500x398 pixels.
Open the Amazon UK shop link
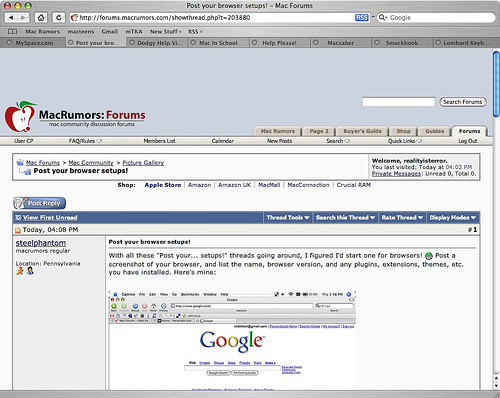point(234,185)
